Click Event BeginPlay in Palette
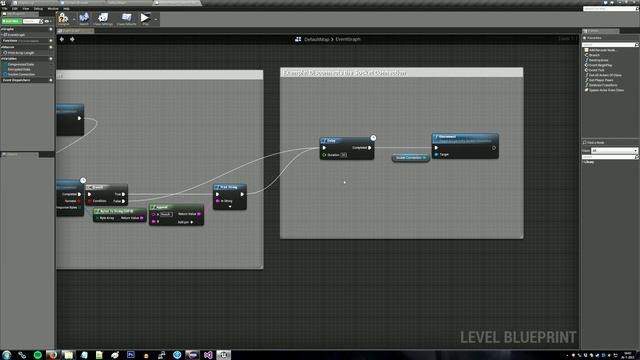 point(599,65)
